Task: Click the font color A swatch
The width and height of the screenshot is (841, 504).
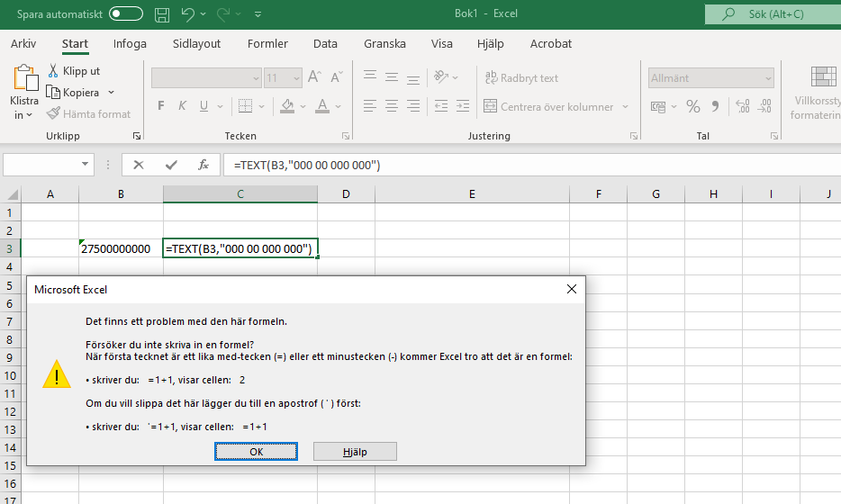Action: point(322,106)
